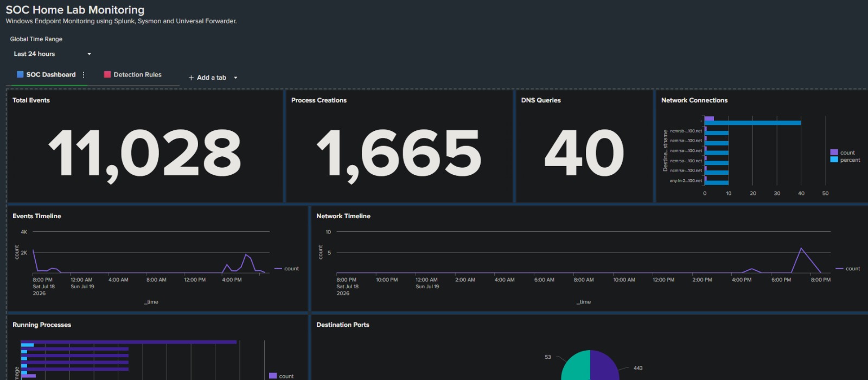Toggle count legend in Running Processes chart

coord(282,376)
